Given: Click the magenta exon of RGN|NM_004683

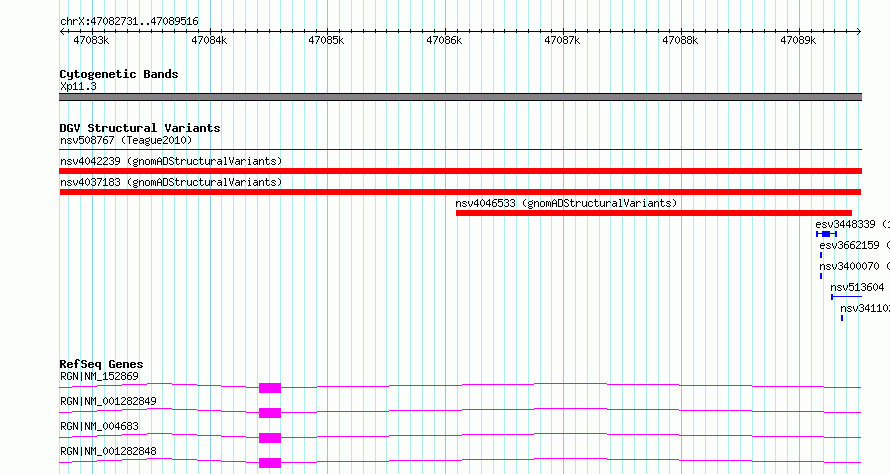Looking at the screenshot, I should 270,438.
